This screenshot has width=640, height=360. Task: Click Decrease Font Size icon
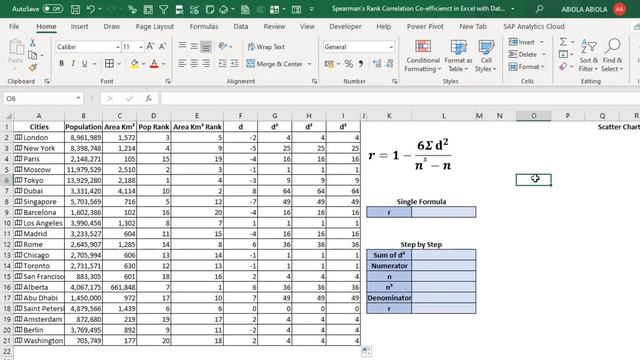[x=162, y=47]
